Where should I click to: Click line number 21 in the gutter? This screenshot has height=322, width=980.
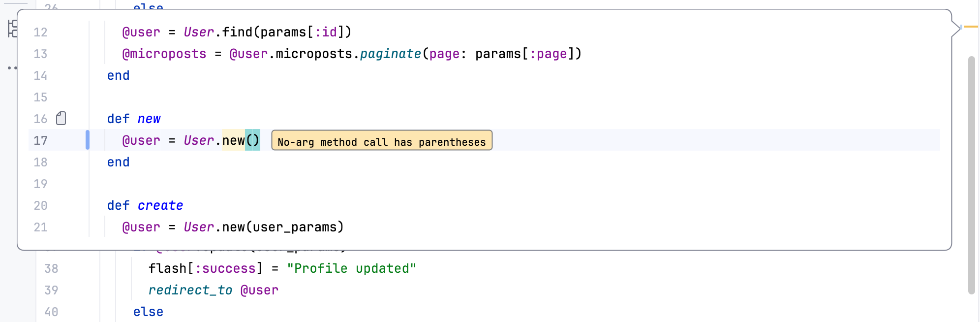40,227
